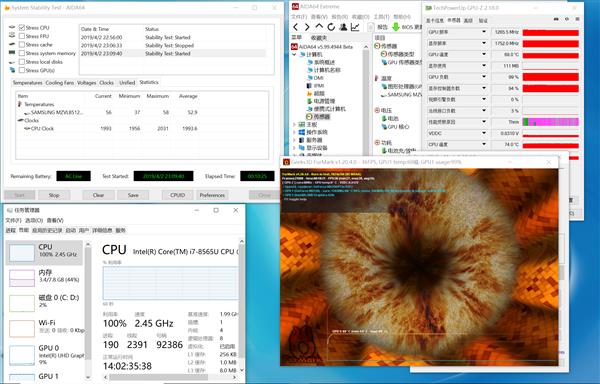Select Wi-Fi entry in Task Manager
Image resolution: width=600 pixels, height=384 pixels.
pos(44,327)
